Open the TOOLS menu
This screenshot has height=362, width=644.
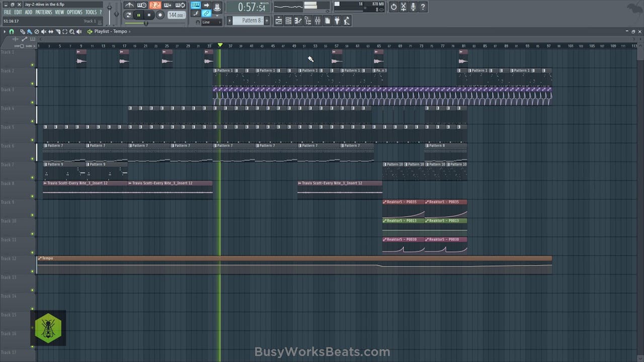tap(91, 12)
